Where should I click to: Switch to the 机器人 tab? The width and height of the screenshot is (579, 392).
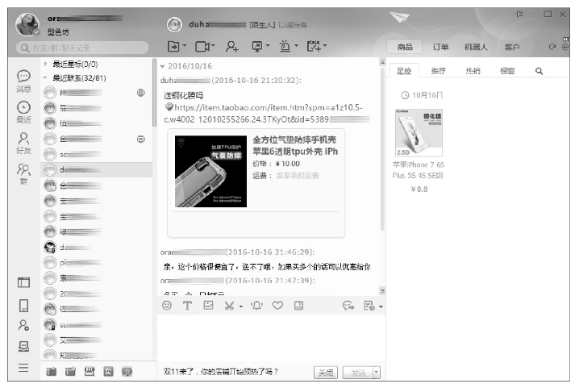click(x=476, y=47)
